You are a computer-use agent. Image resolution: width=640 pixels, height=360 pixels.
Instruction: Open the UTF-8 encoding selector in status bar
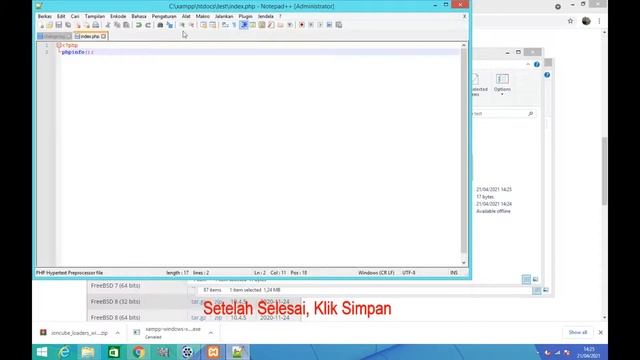click(x=409, y=273)
